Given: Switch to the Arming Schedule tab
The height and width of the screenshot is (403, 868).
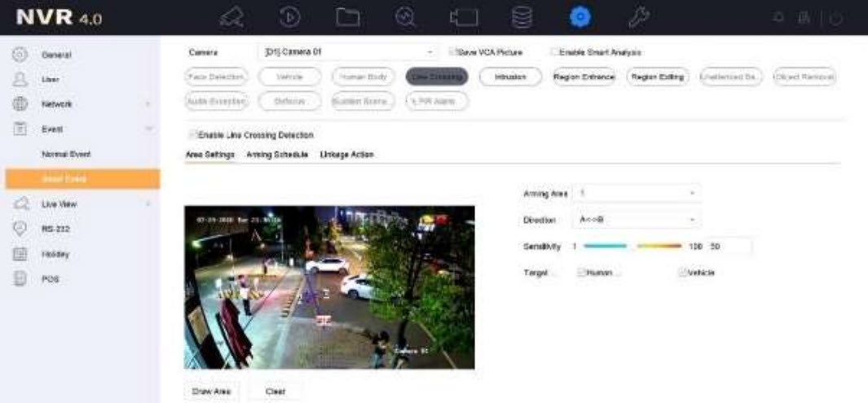Looking at the screenshot, I should 277,155.
